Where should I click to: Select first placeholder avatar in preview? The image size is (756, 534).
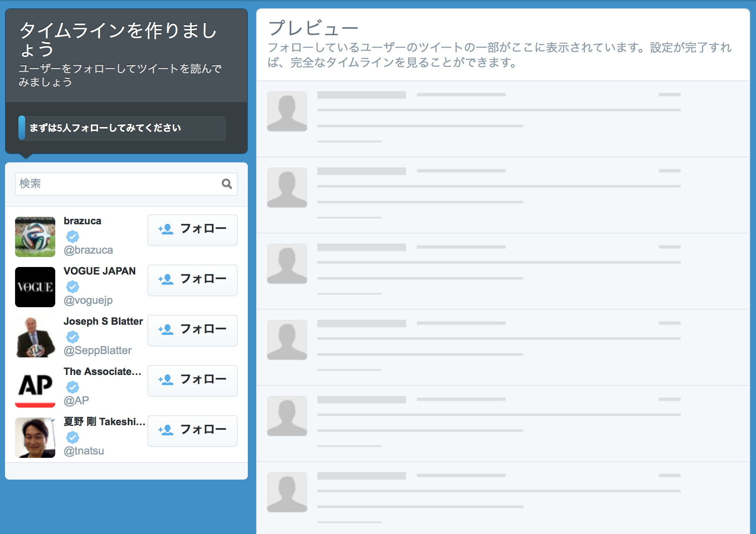pyautogui.click(x=287, y=111)
